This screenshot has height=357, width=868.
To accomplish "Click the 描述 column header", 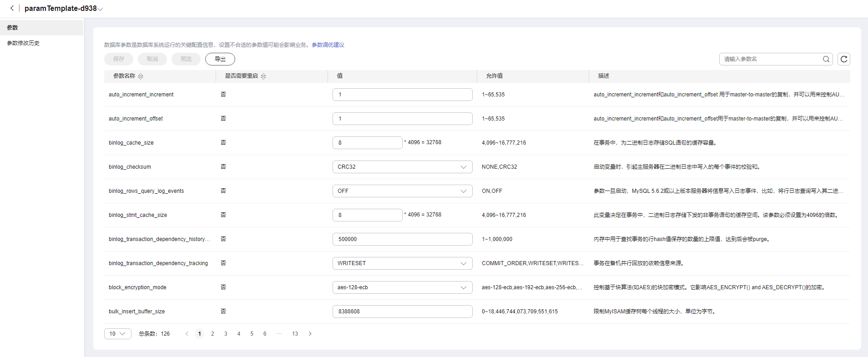I will (604, 76).
